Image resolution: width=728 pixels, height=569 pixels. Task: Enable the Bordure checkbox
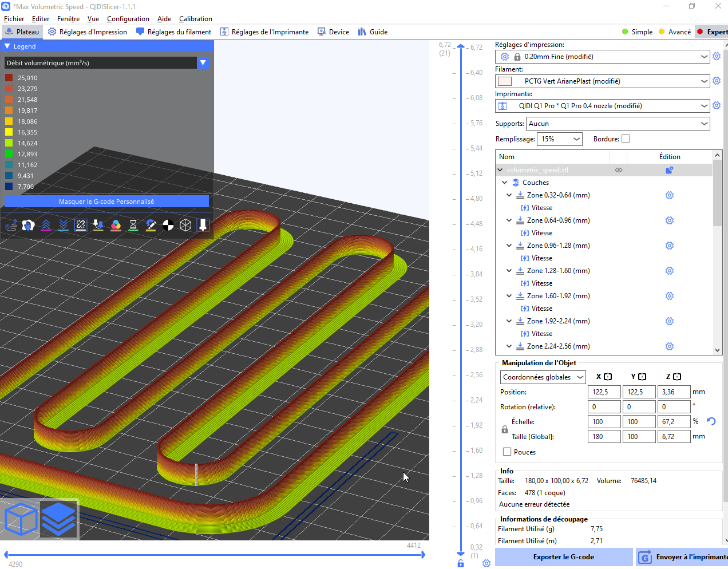pyautogui.click(x=626, y=139)
